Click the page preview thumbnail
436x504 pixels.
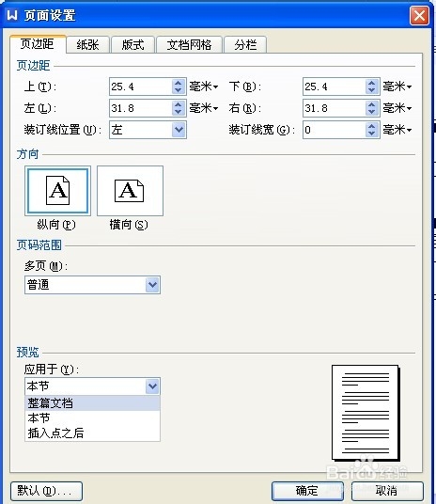(366, 413)
